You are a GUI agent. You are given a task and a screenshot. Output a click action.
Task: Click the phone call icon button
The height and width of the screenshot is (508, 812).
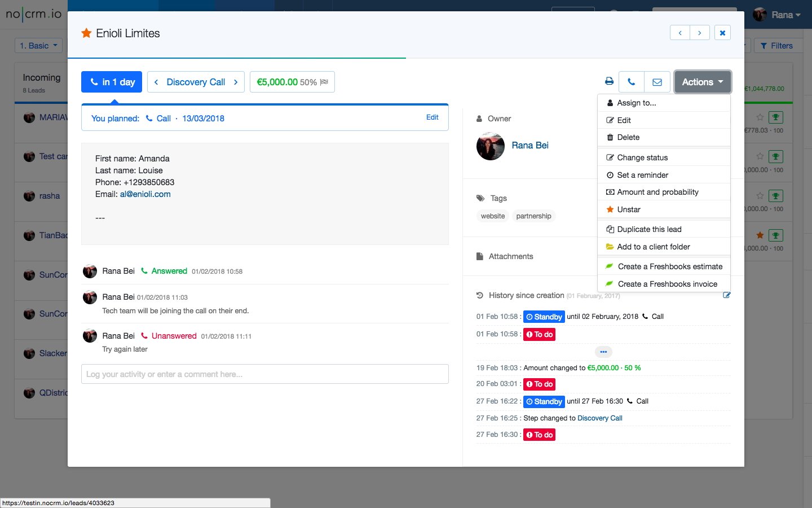click(x=631, y=82)
